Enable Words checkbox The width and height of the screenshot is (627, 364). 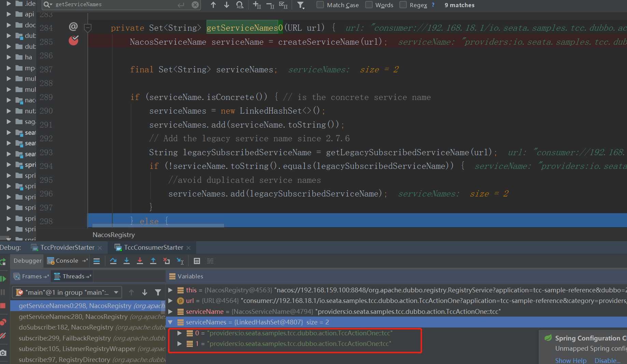point(369,5)
